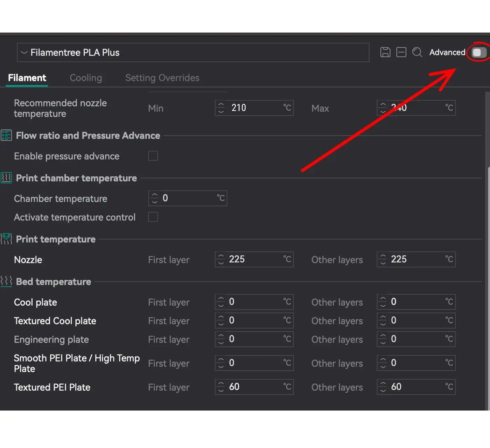Switch to the Cooling tab

tap(86, 78)
